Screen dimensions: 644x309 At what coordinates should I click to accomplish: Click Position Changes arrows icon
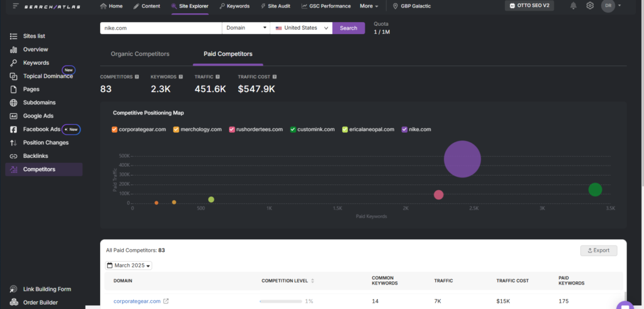coord(14,143)
